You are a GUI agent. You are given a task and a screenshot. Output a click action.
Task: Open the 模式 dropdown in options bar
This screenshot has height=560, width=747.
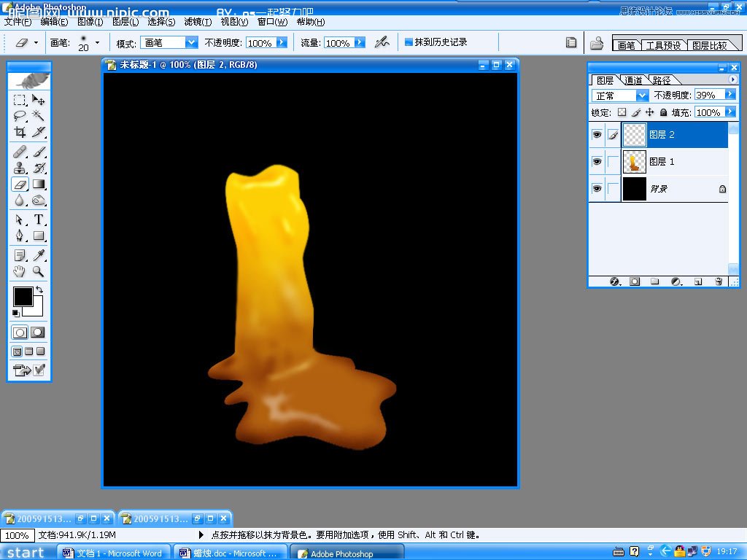pos(191,43)
